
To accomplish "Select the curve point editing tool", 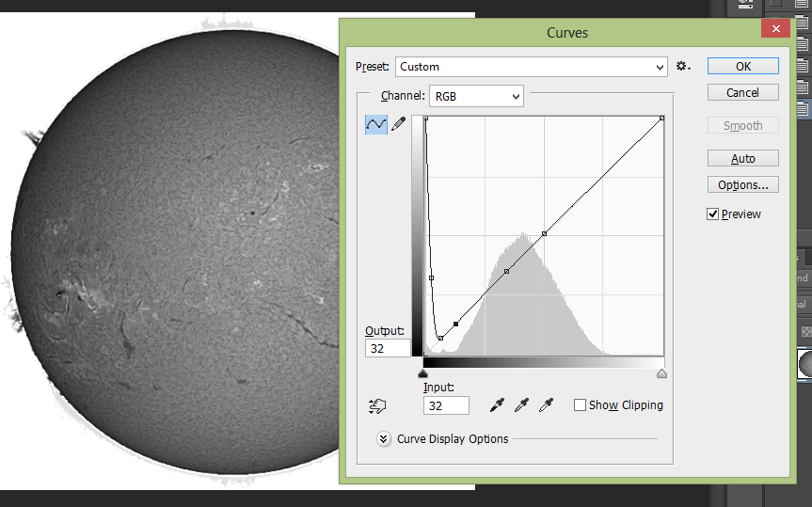I will (376, 124).
